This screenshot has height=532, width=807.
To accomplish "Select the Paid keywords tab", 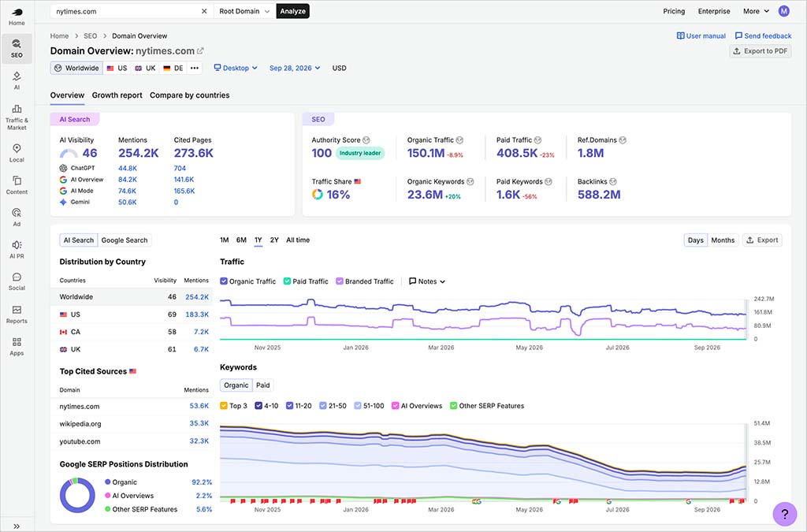I will (x=263, y=385).
